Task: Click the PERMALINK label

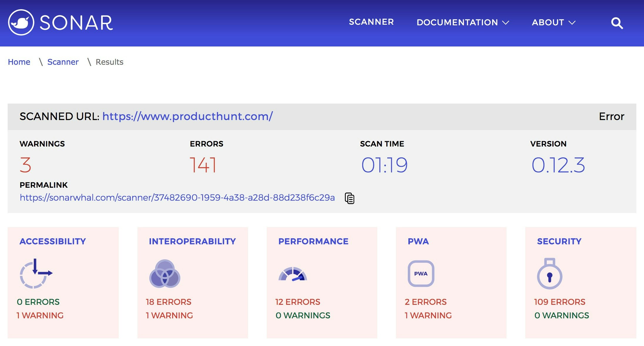Action: pyautogui.click(x=44, y=185)
